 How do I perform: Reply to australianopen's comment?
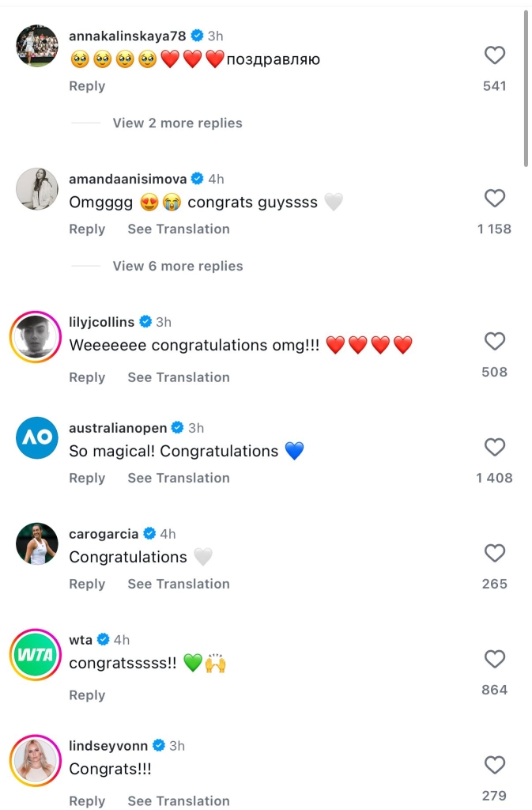[87, 479]
